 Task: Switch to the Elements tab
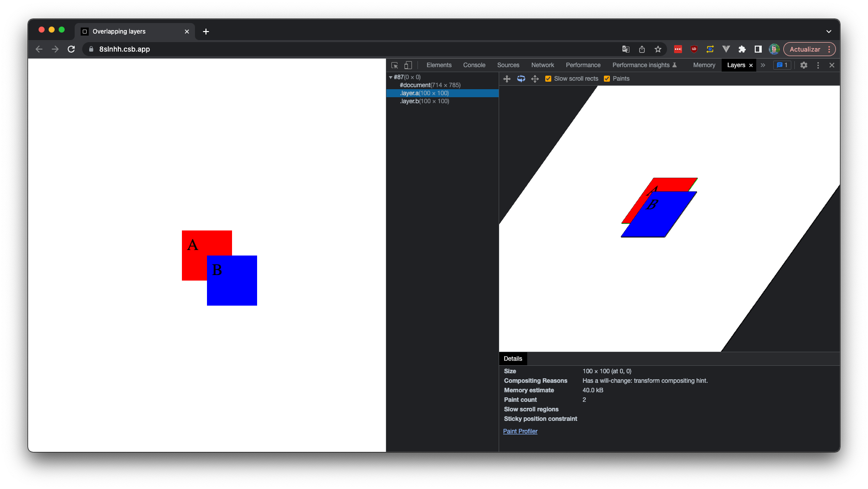pos(439,65)
